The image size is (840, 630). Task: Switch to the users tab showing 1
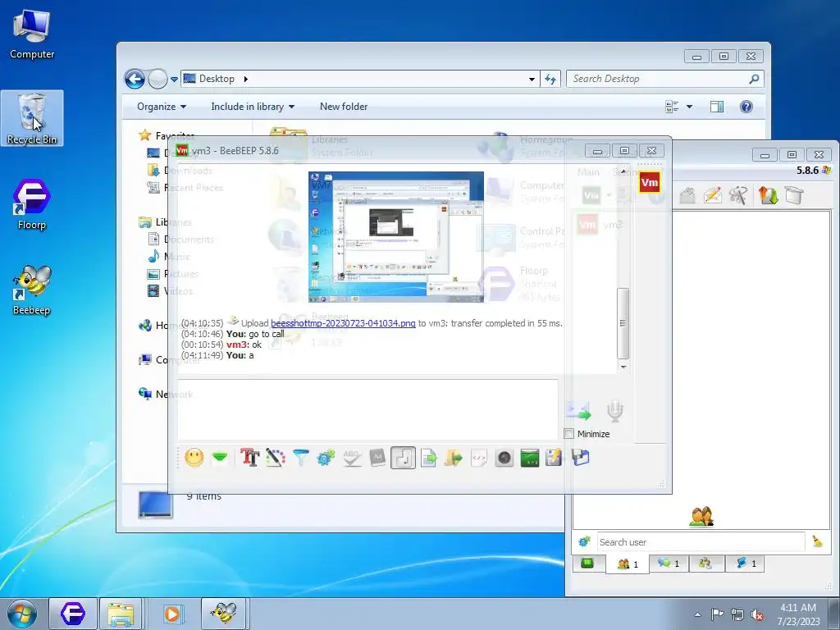[628, 564]
